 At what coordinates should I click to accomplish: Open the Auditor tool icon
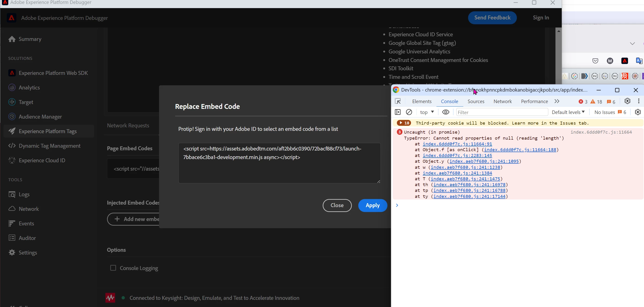[x=12, y=238]
